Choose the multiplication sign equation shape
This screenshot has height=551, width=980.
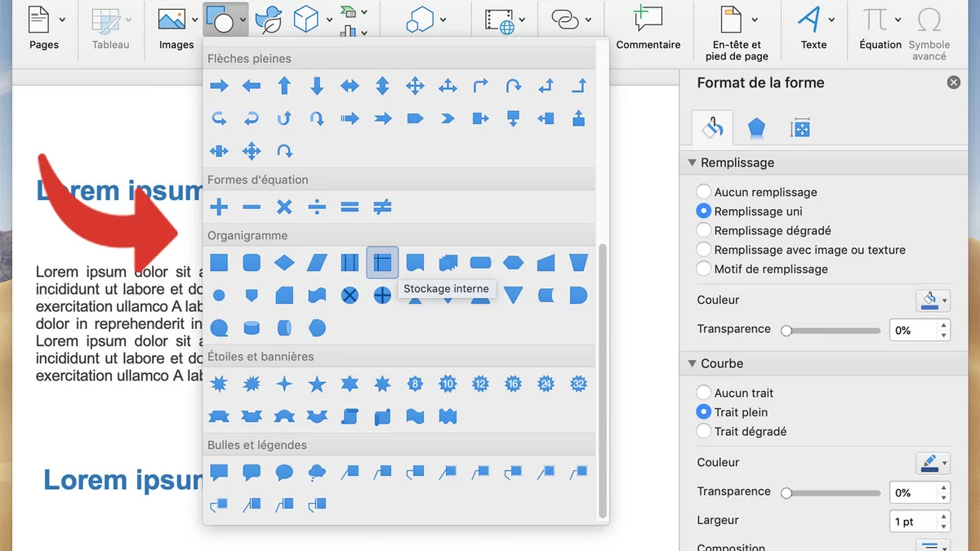click(284, 207)
